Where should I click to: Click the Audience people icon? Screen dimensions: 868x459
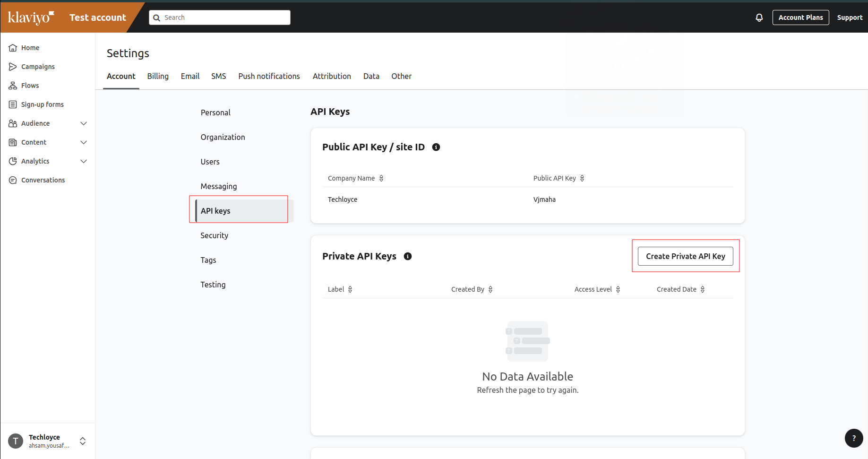13,123
